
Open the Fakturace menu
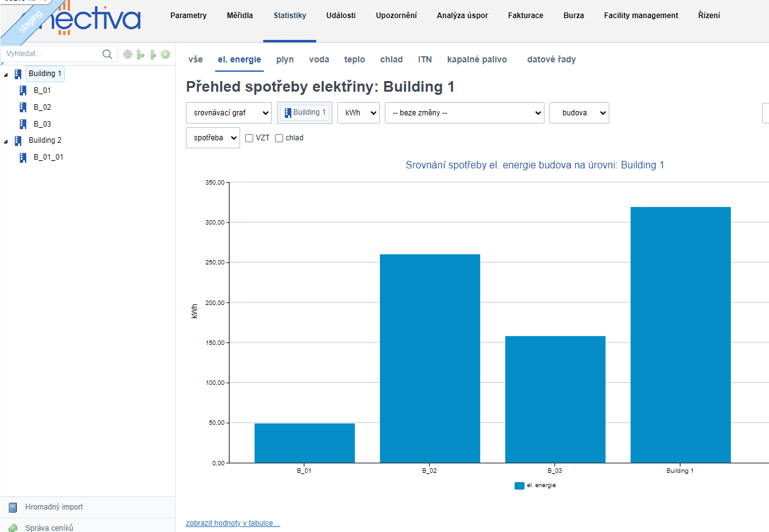pyautogui.click(x=525, y=16)
